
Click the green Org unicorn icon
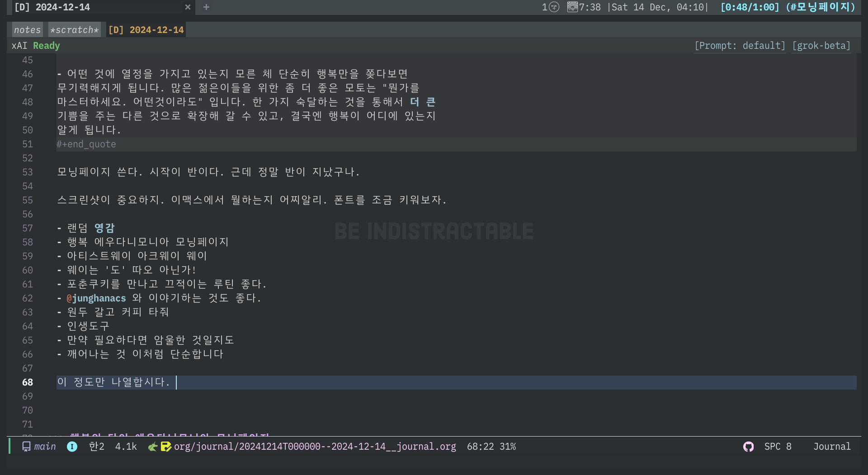(x=153, y=447)
